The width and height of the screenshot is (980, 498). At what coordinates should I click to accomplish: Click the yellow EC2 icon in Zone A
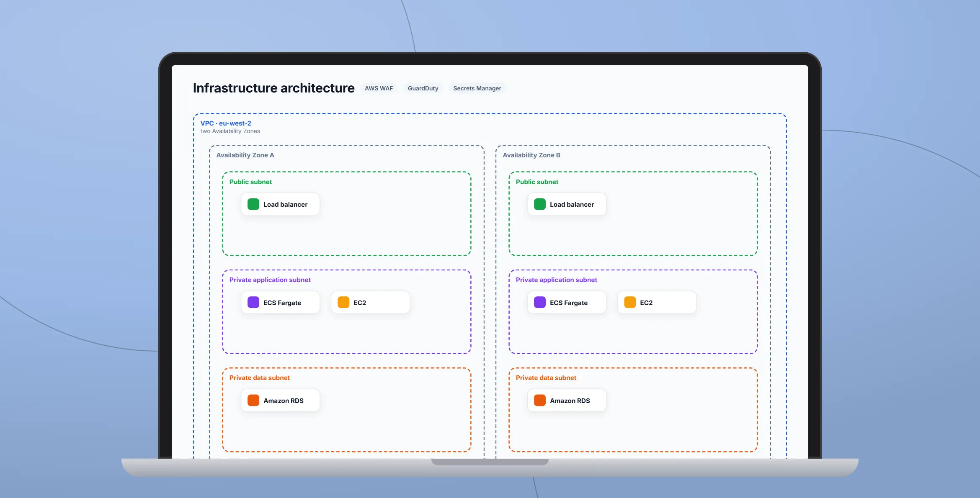343,302
